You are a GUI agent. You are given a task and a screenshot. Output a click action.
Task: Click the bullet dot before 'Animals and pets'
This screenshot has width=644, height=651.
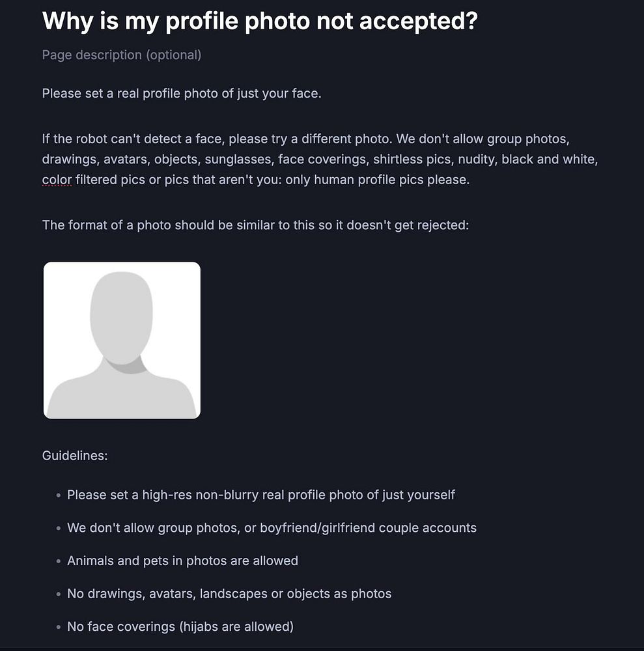point(59,561)
